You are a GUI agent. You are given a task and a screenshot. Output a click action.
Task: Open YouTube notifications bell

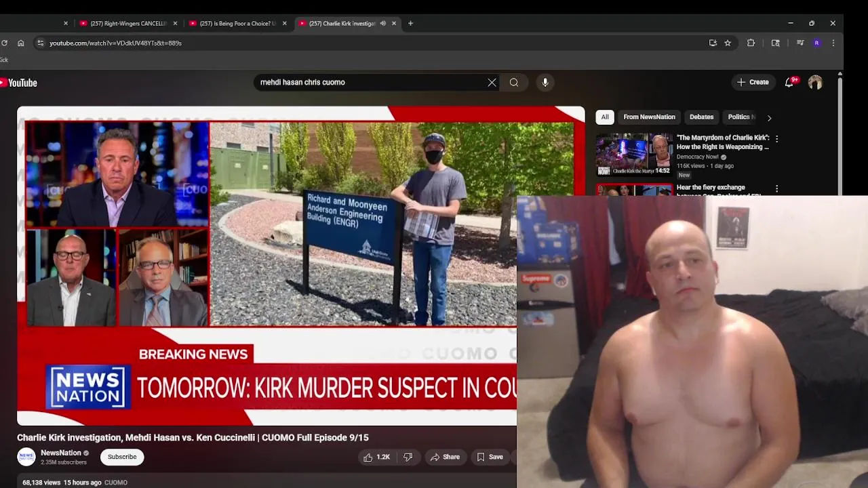tap(789, 82)
